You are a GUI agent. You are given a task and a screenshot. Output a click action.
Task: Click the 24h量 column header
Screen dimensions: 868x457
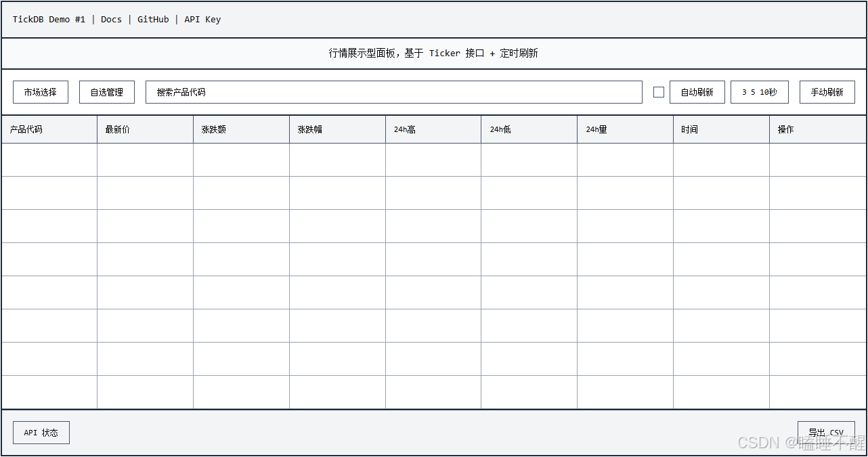pos(596,129)
